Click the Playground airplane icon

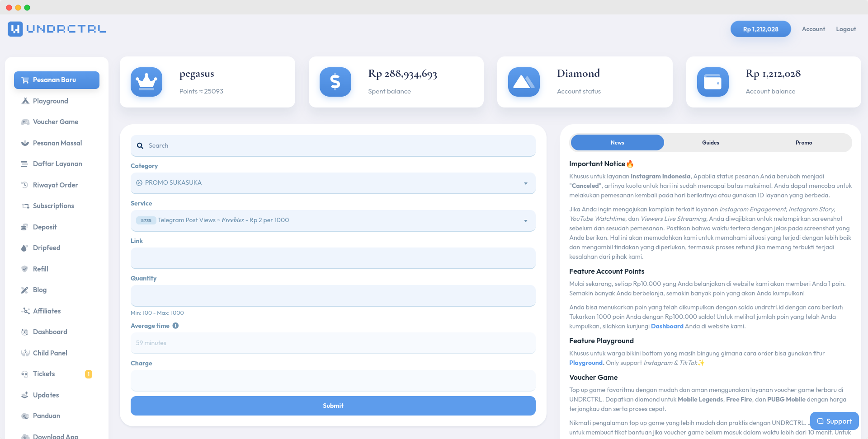25,101
